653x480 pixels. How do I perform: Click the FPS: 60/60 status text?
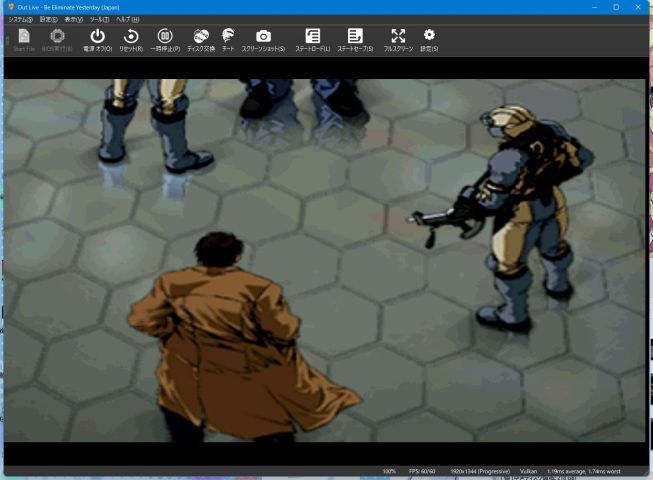click(x=422, y=471)
